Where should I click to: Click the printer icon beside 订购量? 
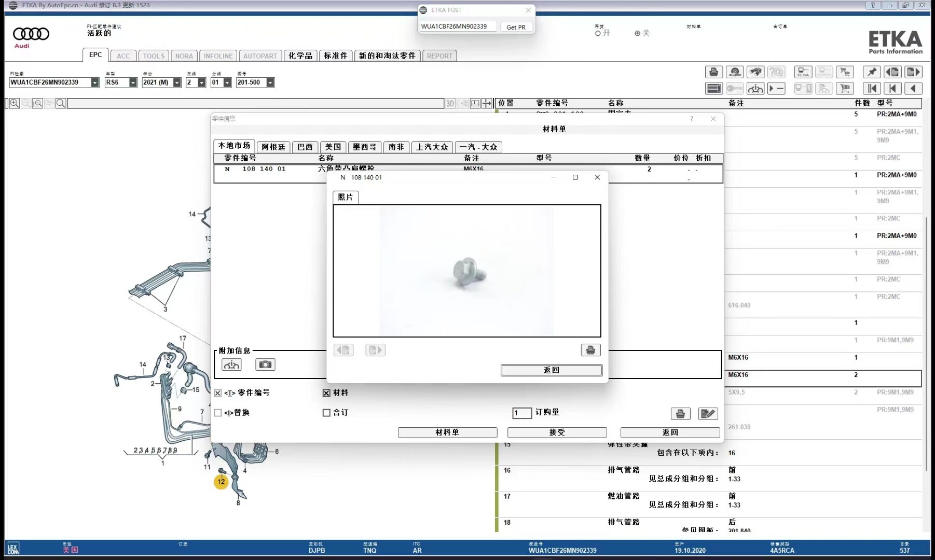point(680,413)
